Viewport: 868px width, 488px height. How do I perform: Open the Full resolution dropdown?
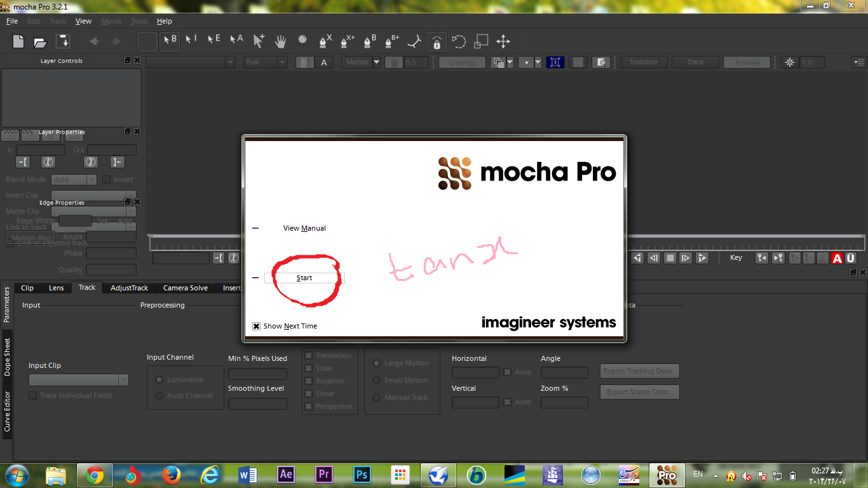[266, 62]
